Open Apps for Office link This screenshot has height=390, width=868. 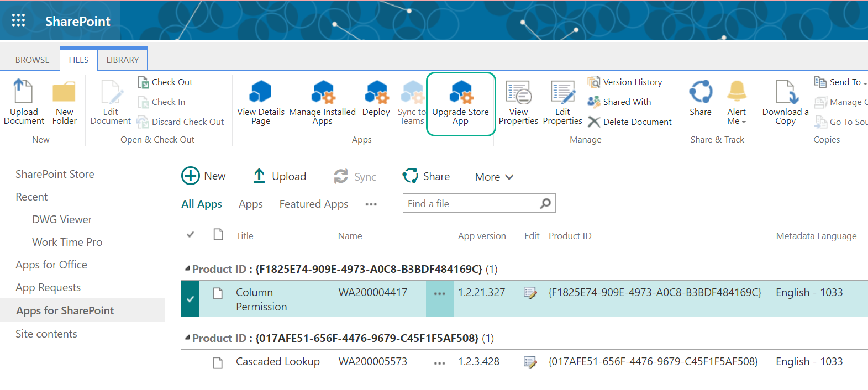click(x=51, y=265)
